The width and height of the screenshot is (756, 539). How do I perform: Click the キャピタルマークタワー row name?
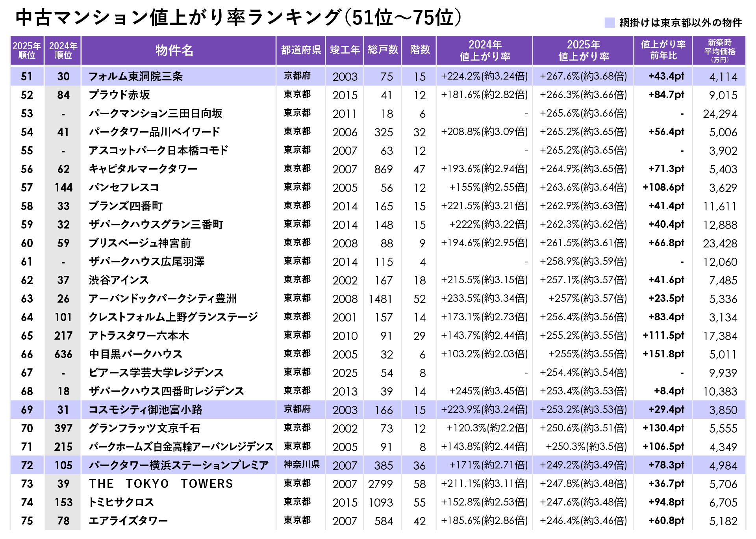click(143, 169)
